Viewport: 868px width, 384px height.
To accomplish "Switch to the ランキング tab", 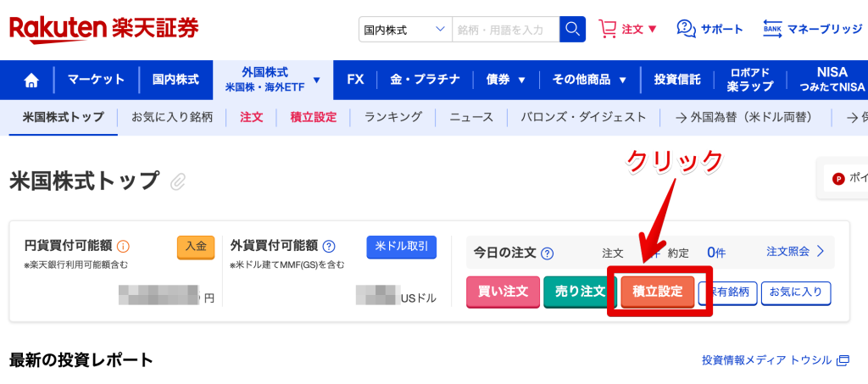I will point(392,117).
